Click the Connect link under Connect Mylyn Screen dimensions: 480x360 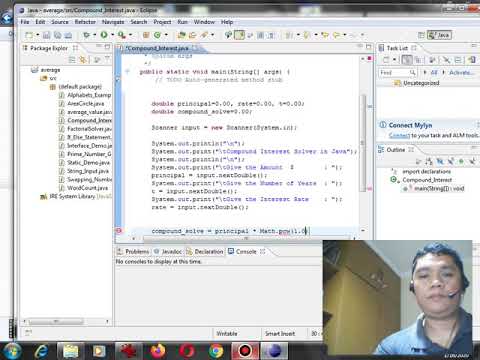[399, 135]
